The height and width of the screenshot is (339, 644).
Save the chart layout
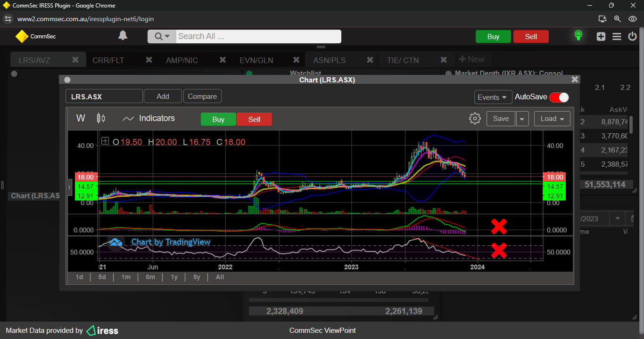(x=501, y=119)
